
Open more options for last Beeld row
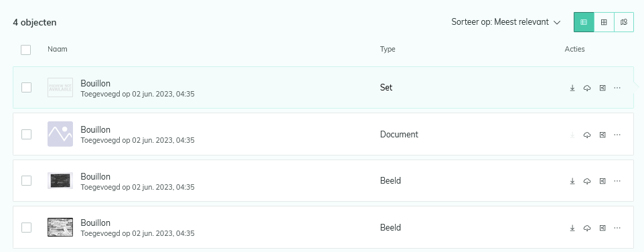click(x=617, y=228)
